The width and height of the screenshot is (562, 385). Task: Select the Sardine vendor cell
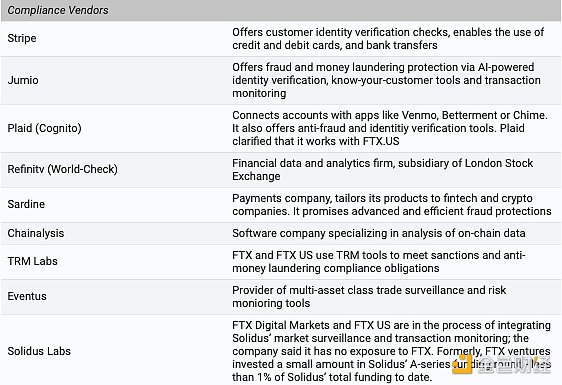(x=26, y=204)
